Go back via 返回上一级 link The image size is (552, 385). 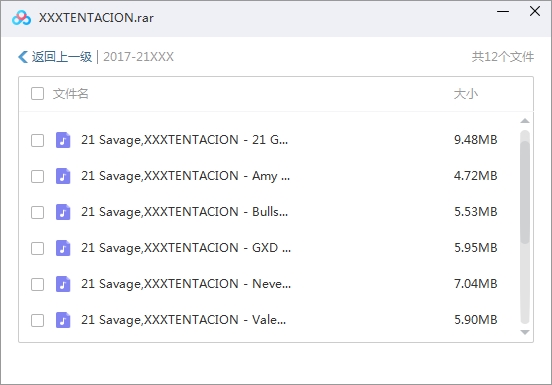click(62, 57)
